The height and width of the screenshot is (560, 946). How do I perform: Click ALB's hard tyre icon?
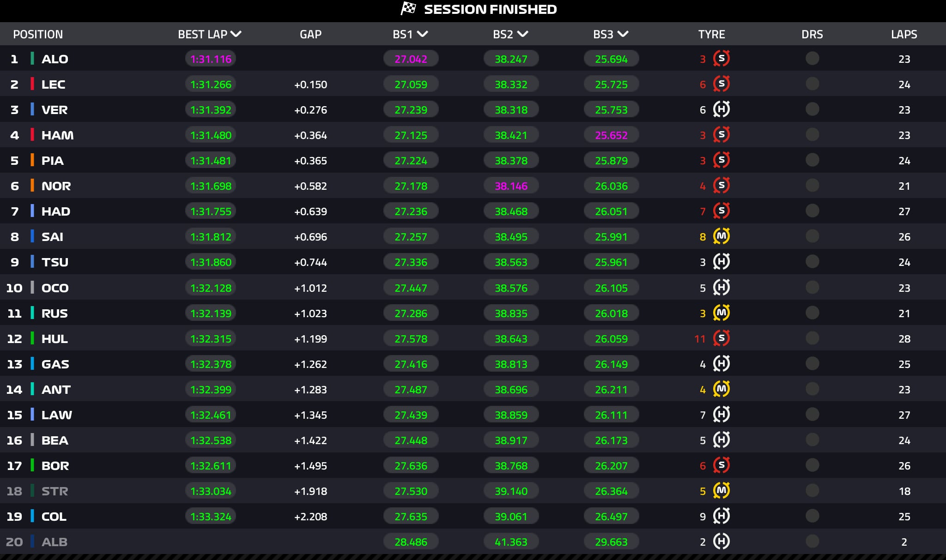(721, 542)
